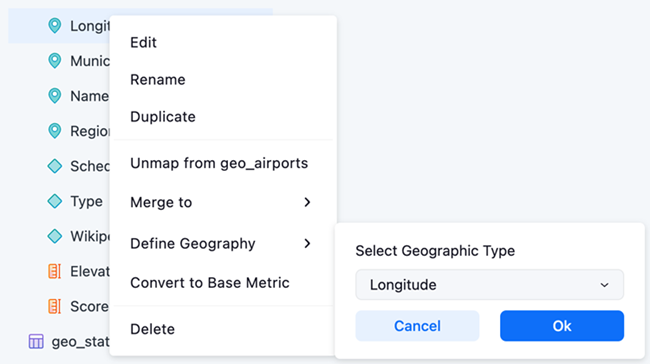Click the geo pin icon beside Longitude

click(x=54, y=26)
